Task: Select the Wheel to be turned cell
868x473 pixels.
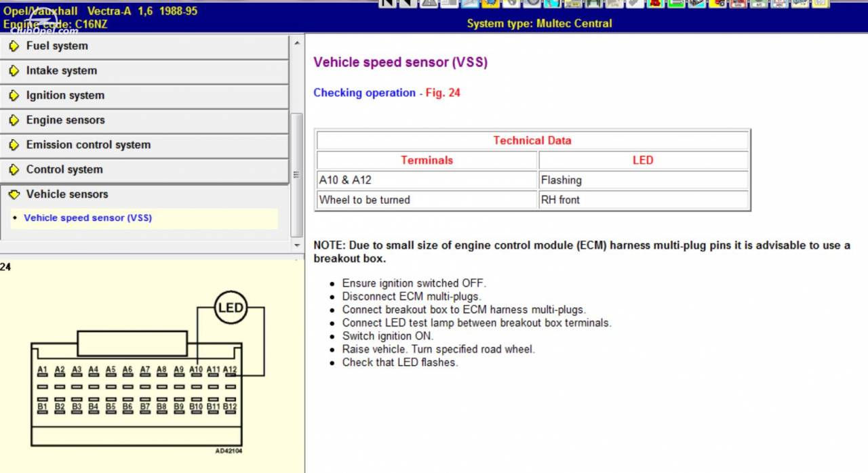Action: 427,200
